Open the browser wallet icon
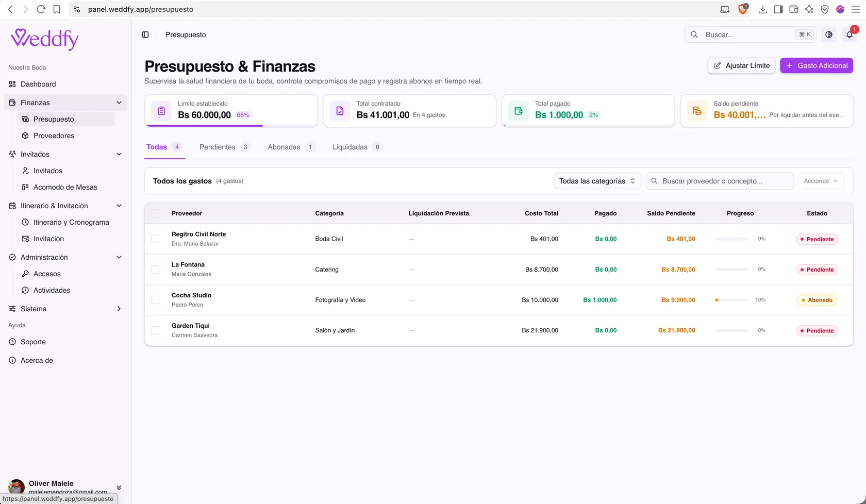Image resolution: width=866 pixels, height=504 pixels. click(794, 9)
